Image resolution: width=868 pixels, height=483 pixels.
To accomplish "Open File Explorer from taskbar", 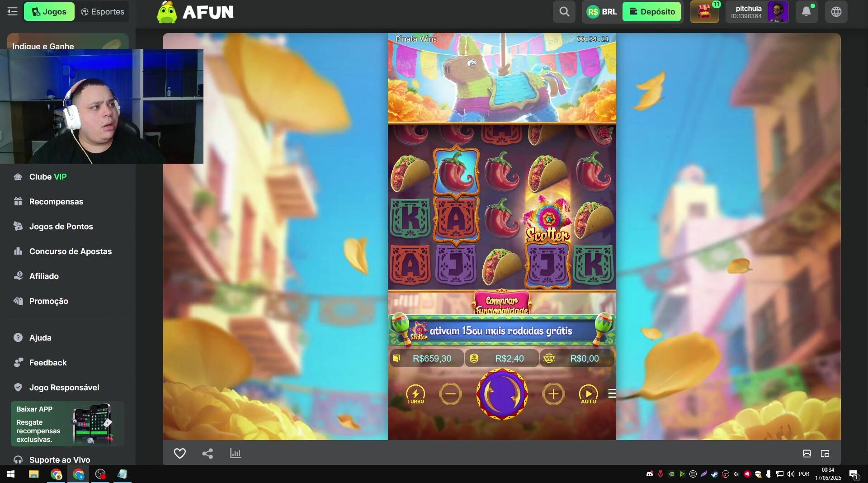I will pyautogui.click(x=34, y=474).
